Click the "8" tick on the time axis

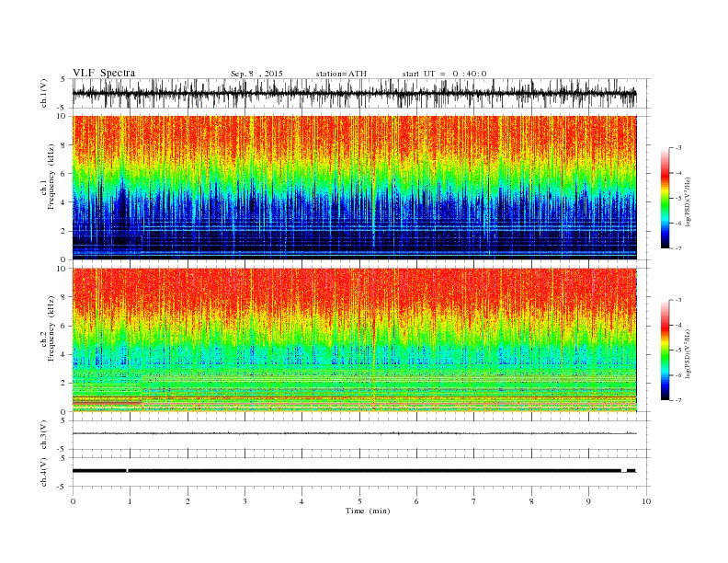pos(531,501)
